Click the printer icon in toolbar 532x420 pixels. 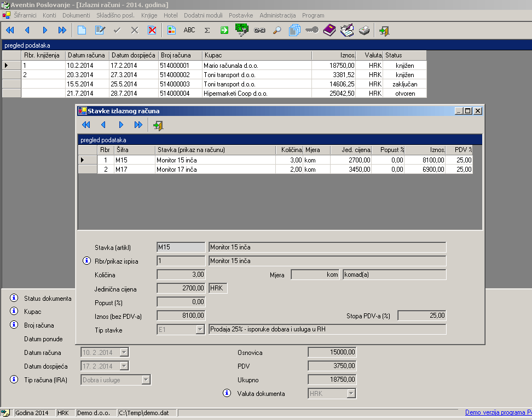coord(364,30)
